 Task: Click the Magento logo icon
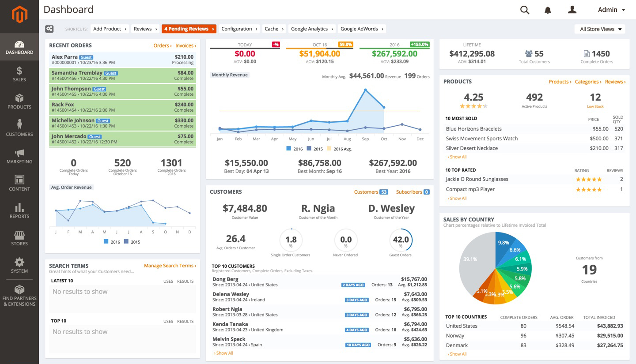(x=19, y=15)
